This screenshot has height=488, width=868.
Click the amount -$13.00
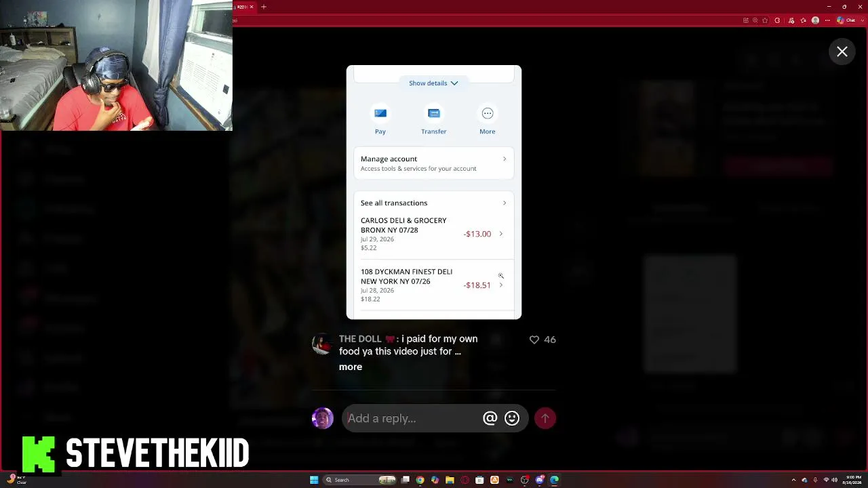[x=477, y=234]
